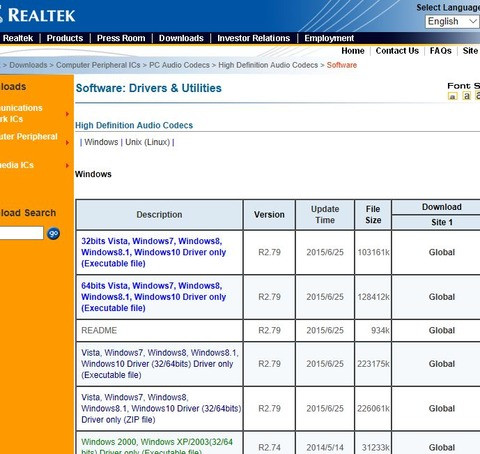Screen dimensions: 480x454
Task: Open 32/64bits Driver only Executable file link
Action: click(160, 364)
